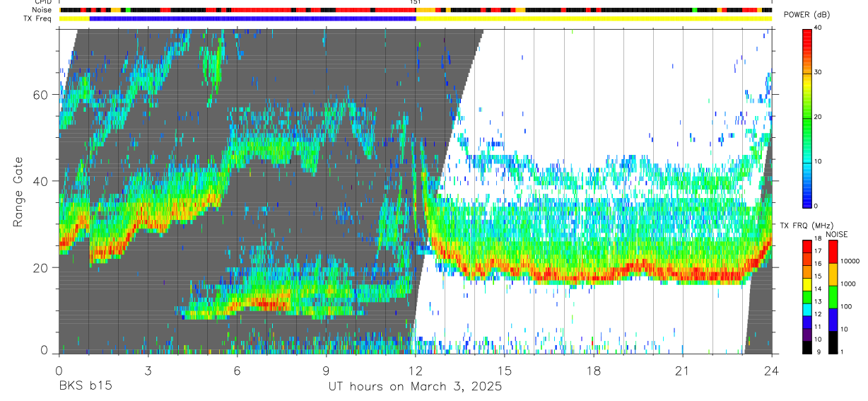Select the 15 UT hour tick label on the time axis
Screen dimensions: 868x401
click(x=505, y=370)
